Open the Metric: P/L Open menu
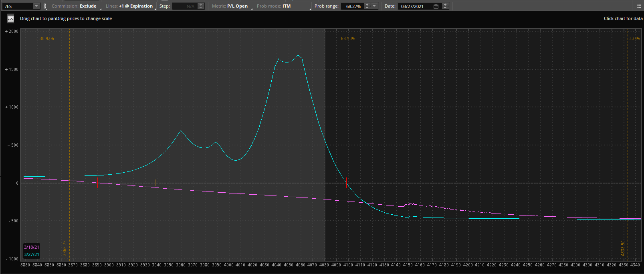644x274 pixels. point(230,6)
